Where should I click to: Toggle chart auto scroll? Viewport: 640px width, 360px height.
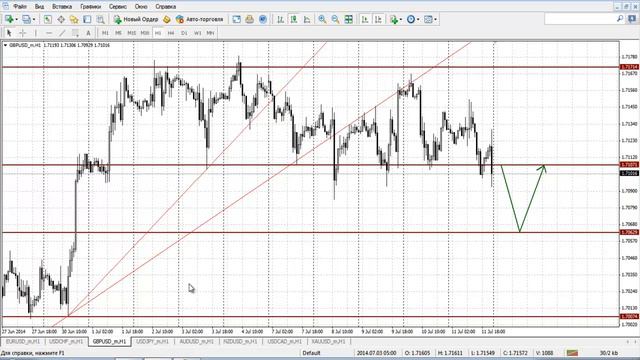pyautogui.click(x=365, y=19)
